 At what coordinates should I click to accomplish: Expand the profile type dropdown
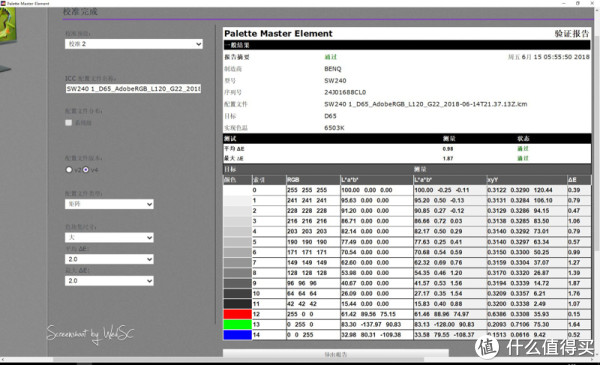tap(109, 204)
